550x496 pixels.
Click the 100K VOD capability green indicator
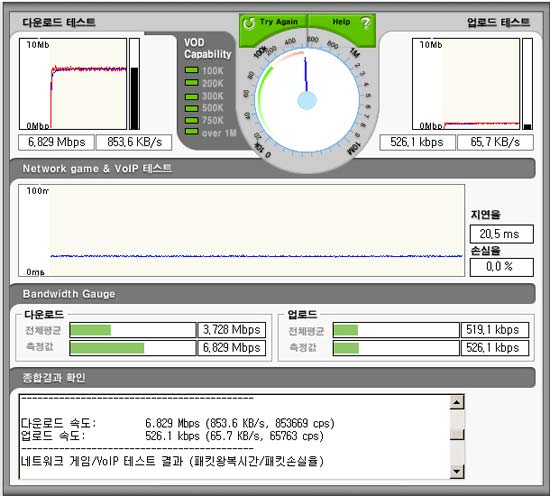pos(192,70)
